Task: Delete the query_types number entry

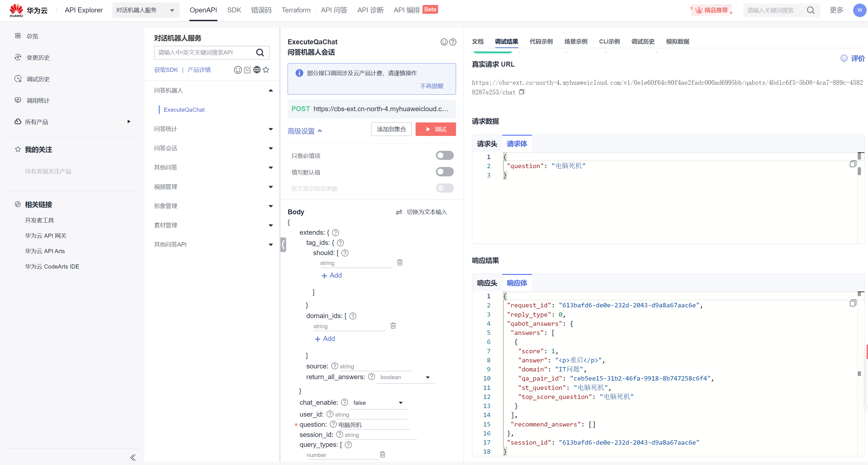Action: pos(382,454)
